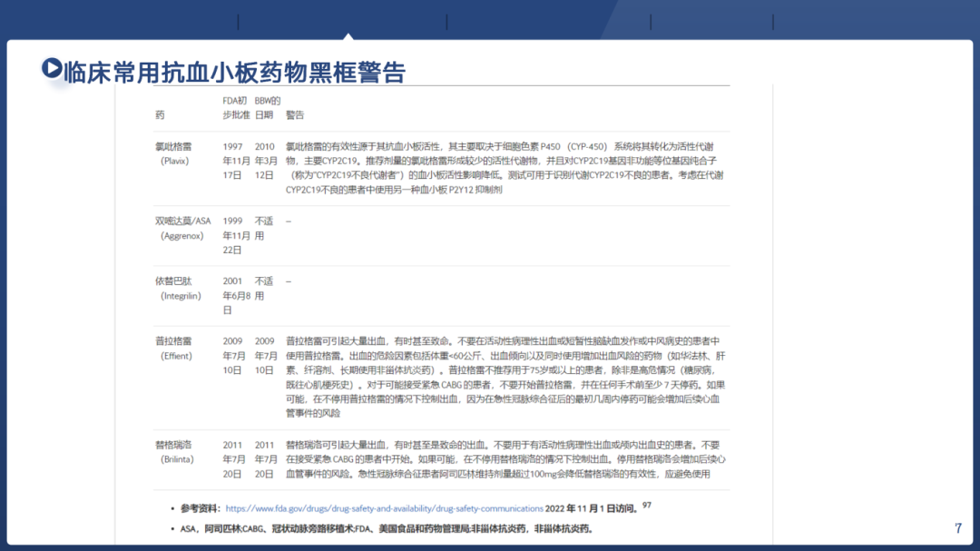Click the BBW的日期 column header
Screen dimensions: 980x551
tap(268, 108)
